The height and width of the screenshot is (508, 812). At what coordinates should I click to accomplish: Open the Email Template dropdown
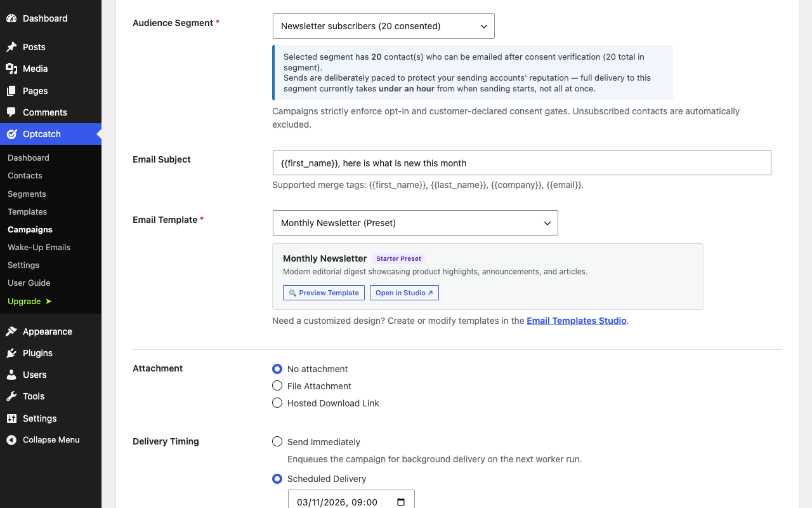(x=416, y=223)
